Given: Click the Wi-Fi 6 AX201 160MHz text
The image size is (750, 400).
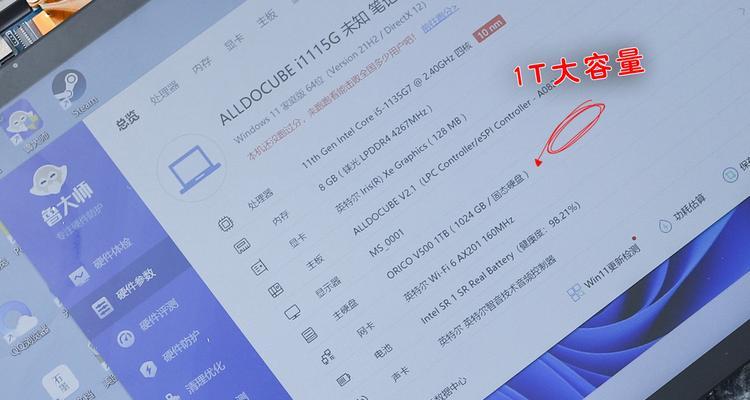Looking at the screenshot, I should [x=458, y=257].
